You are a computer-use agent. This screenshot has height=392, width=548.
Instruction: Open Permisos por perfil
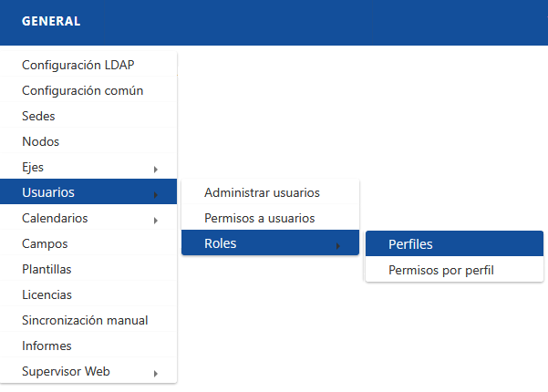(x=440, y=270)
